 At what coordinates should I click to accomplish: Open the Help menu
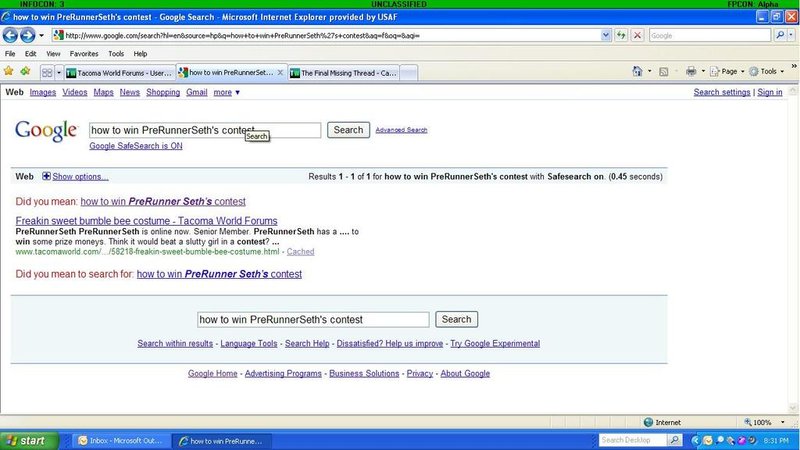pyautogui.click(x=140, y=54)
